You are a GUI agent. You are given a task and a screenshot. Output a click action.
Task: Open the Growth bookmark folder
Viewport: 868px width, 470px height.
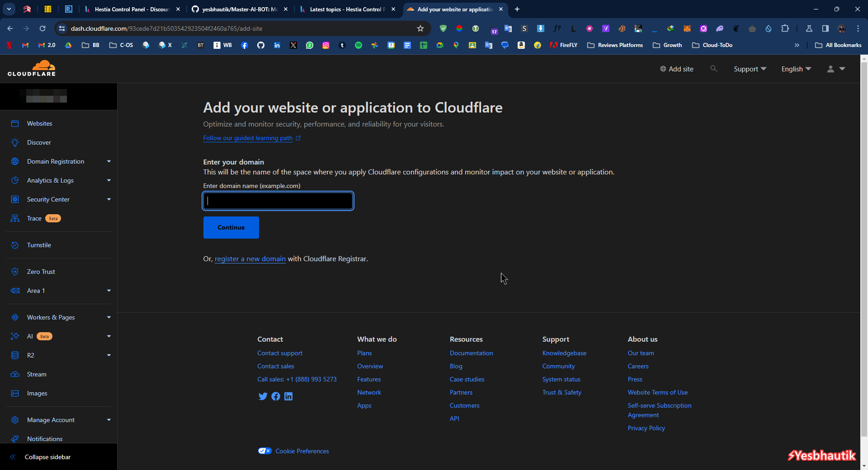[x=667, y=45]
